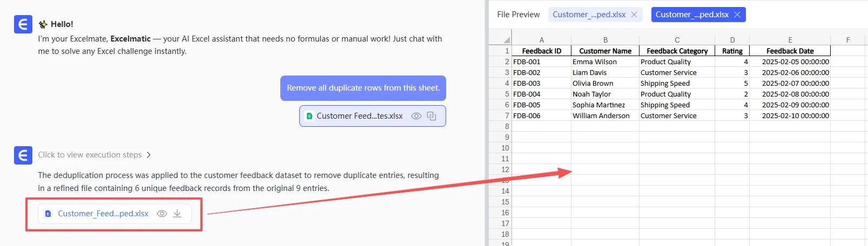Expand the execution steps chevron
The width and height of the screenshot is (868, 246).
click(149, 155)
